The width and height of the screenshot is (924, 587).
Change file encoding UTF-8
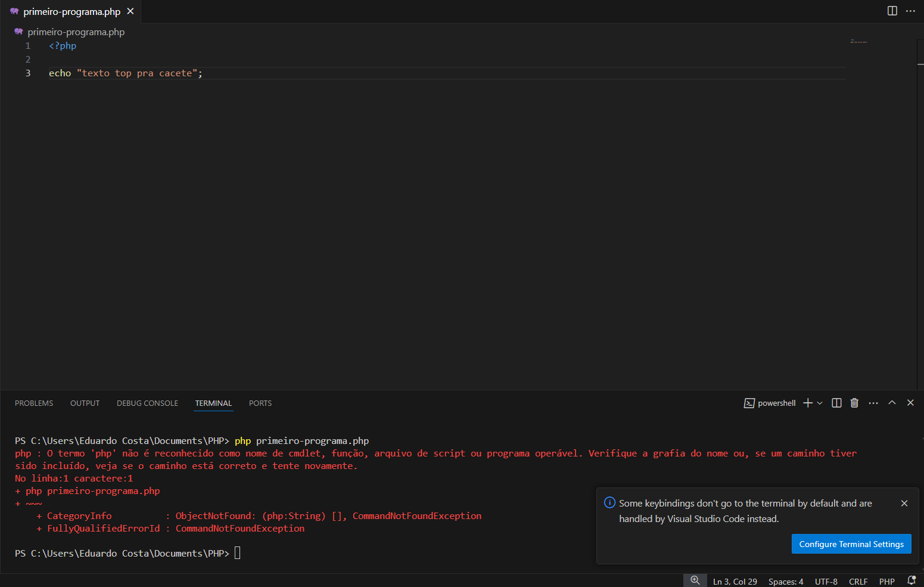826,582
